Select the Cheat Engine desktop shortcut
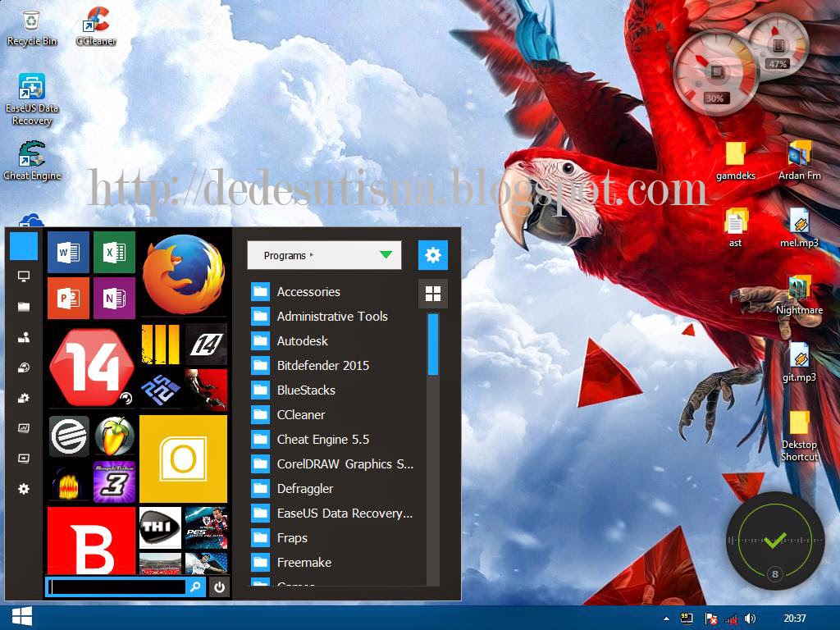 pos(32,161)
